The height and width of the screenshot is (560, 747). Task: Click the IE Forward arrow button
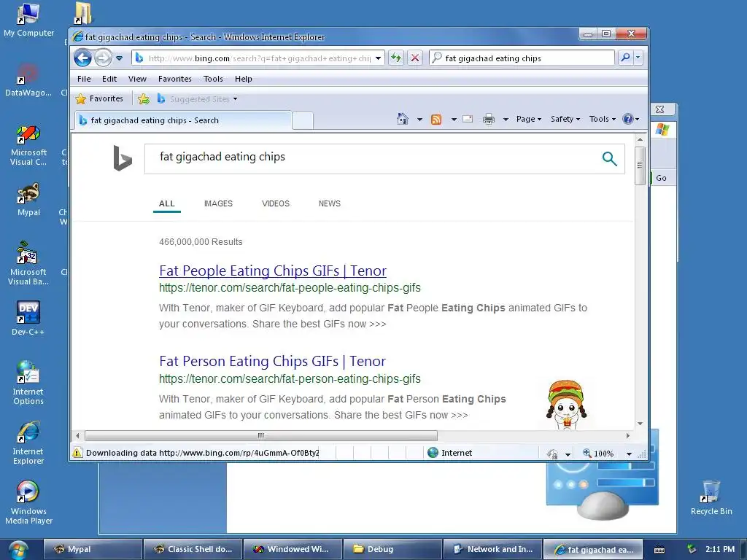pos(103,58)
